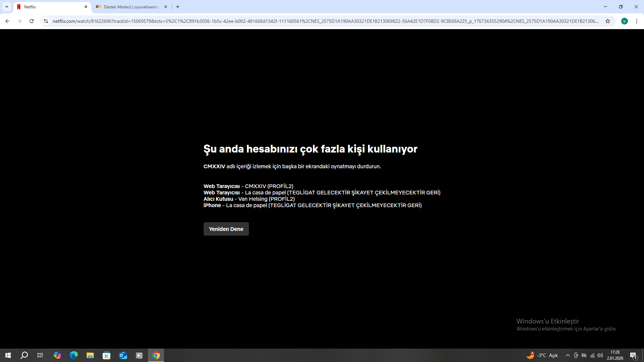Open a new browser tab

tap(178, 7)
